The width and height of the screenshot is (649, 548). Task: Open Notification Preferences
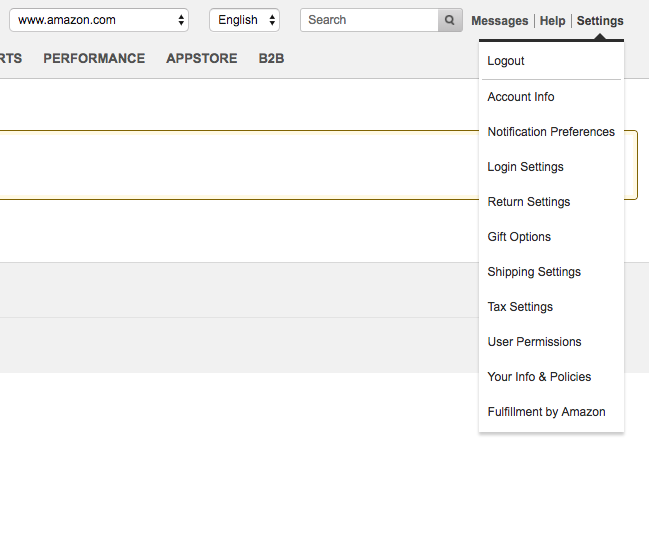click(x=551, y=132)
